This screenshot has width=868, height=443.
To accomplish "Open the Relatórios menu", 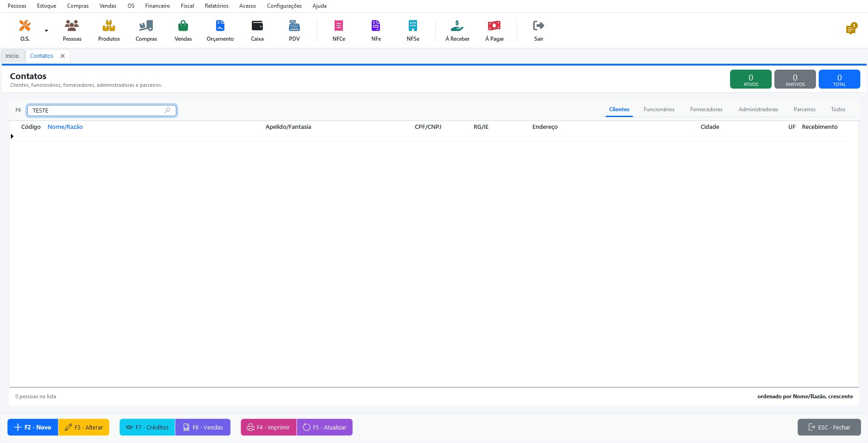I will tap(217, 6).
